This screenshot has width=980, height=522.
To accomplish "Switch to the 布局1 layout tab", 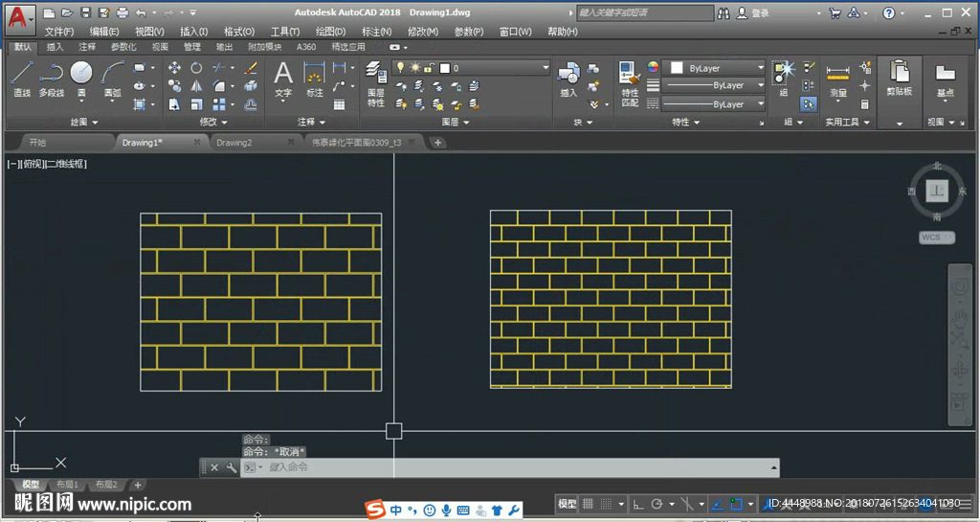I will click(68, 485).
